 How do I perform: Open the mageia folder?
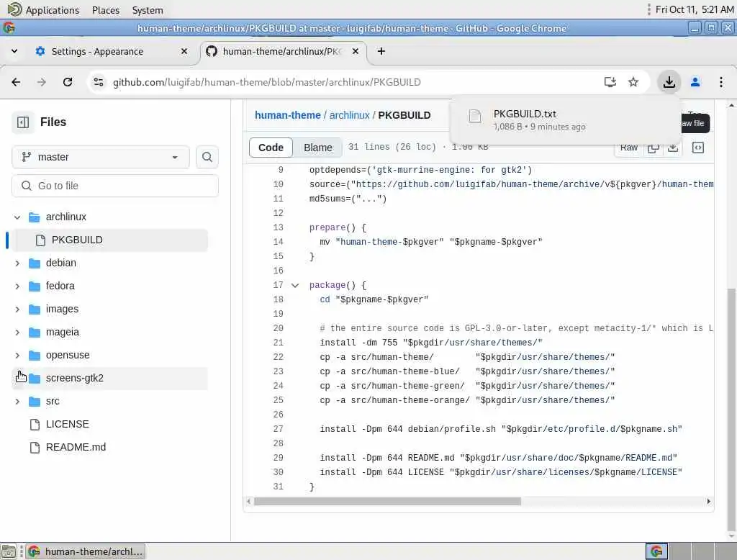63,333
